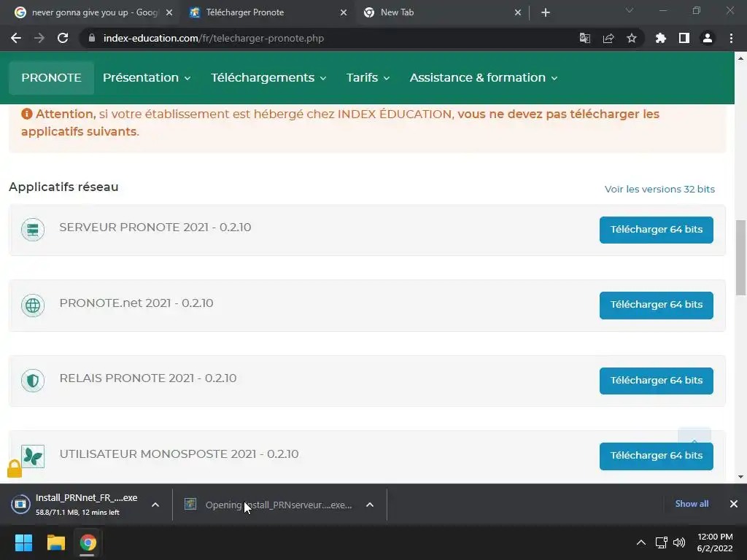747x560 pixels.
Task: Open Google Translate page icon
Action: tap(584, 38)
